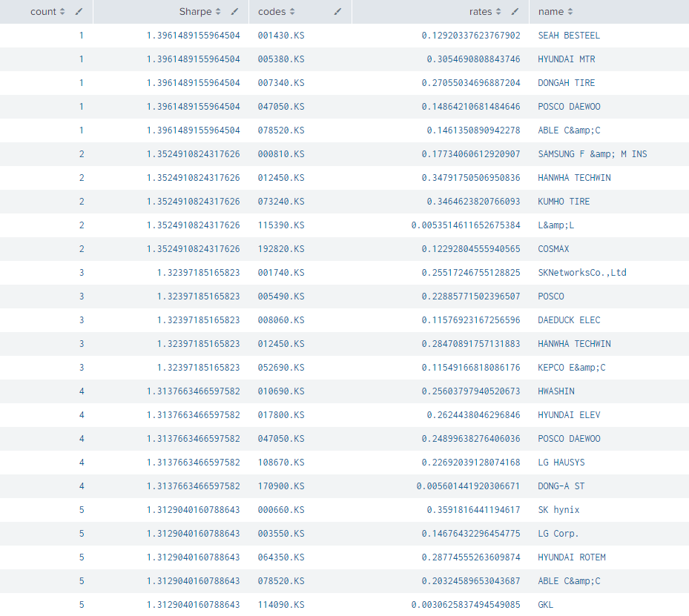Click the HWASHIN name cell
The image size is (689, 616).
(x=556, y=391)
